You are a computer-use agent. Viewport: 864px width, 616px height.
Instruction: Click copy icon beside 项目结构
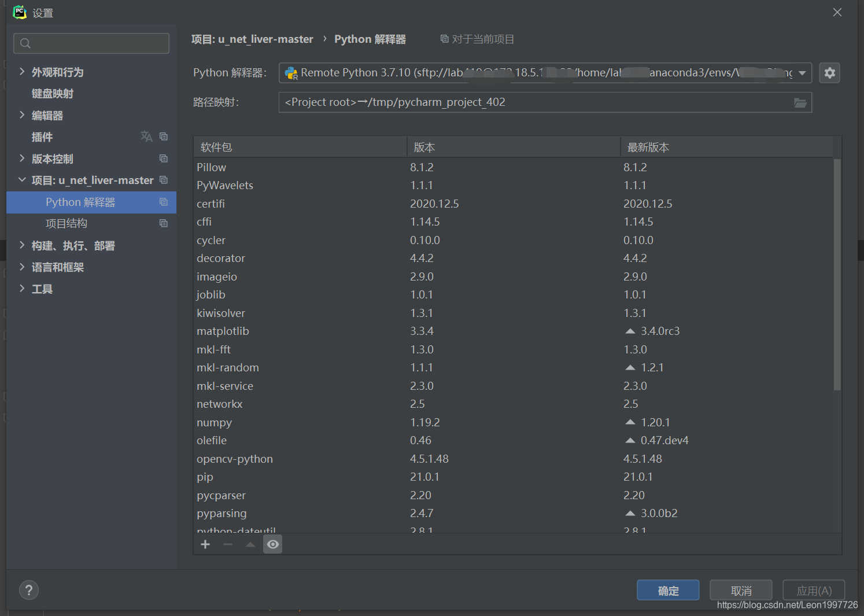(164, 223)
